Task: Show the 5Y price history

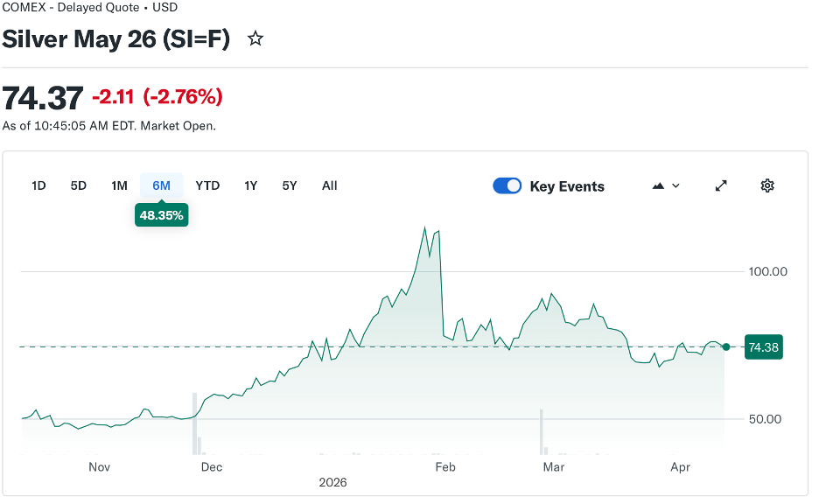Action: tap(290, 185)
